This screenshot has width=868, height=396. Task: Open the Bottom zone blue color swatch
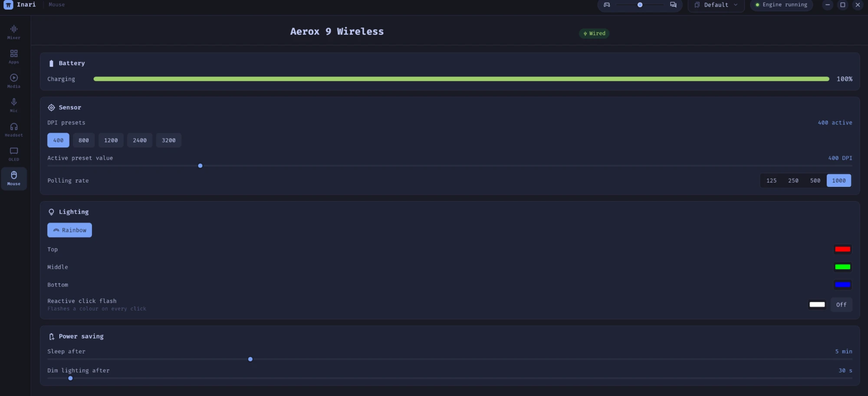842,285
